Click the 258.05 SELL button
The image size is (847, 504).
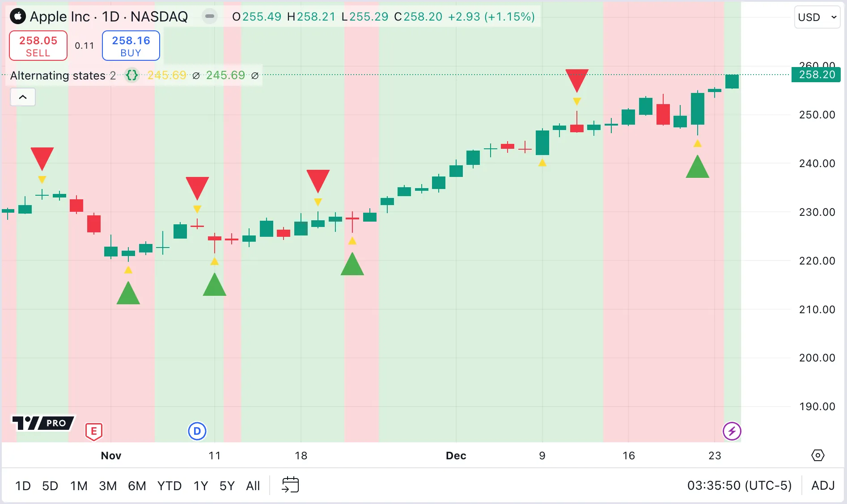click(38, 46)
